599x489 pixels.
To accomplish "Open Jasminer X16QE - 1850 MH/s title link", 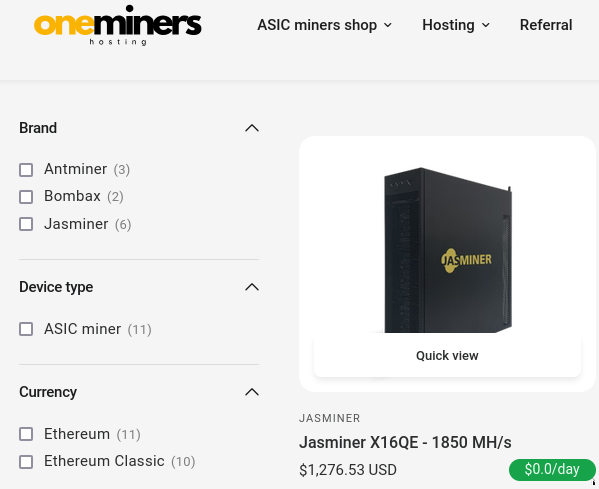I will click(x=405, y=442).
